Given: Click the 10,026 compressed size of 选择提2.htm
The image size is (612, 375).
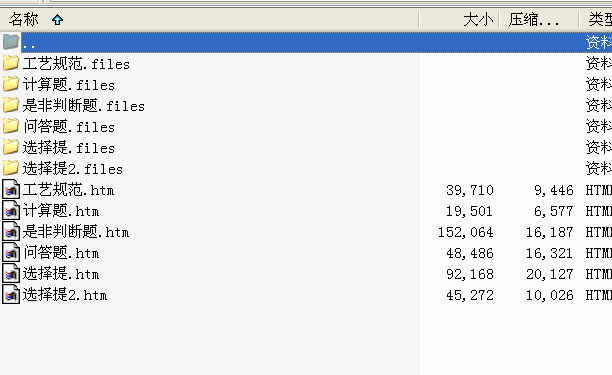Looking at the screenshot, I should point(550,295).
